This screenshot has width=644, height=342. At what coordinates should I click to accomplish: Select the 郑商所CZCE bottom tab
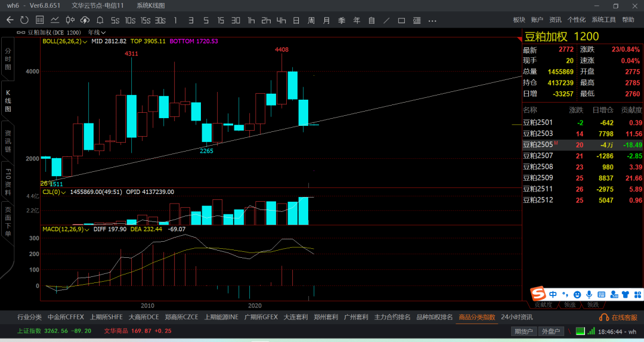click(x=181, y=318)
